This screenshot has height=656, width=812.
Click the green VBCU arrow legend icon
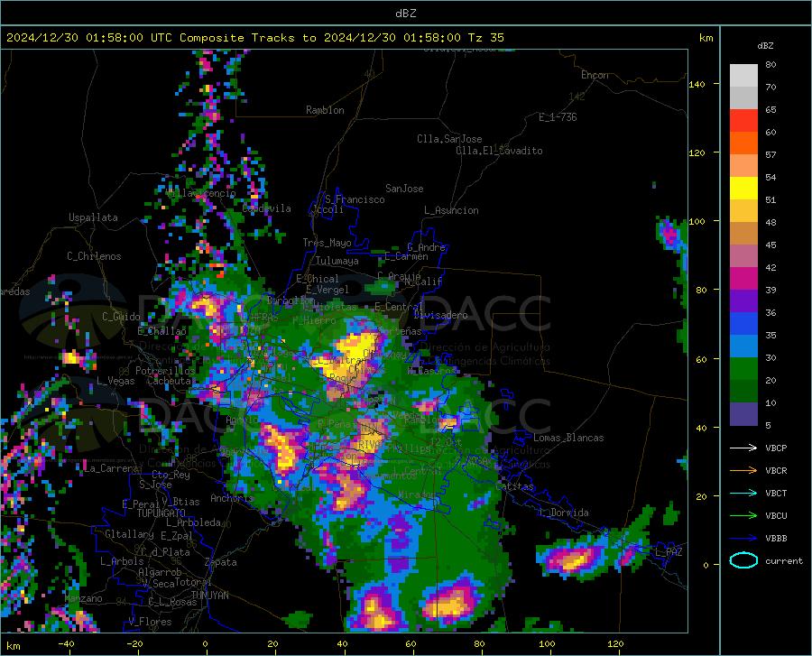[743, 515]
